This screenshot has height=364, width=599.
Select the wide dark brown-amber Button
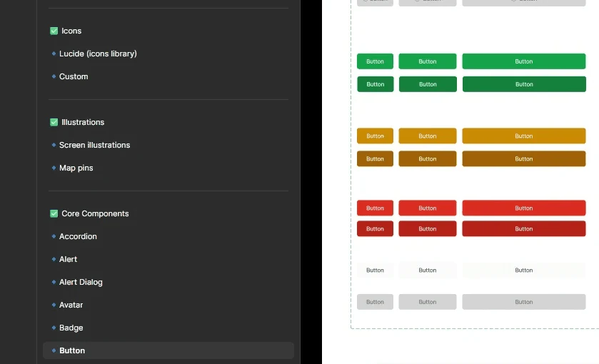[x=524, y=159]
